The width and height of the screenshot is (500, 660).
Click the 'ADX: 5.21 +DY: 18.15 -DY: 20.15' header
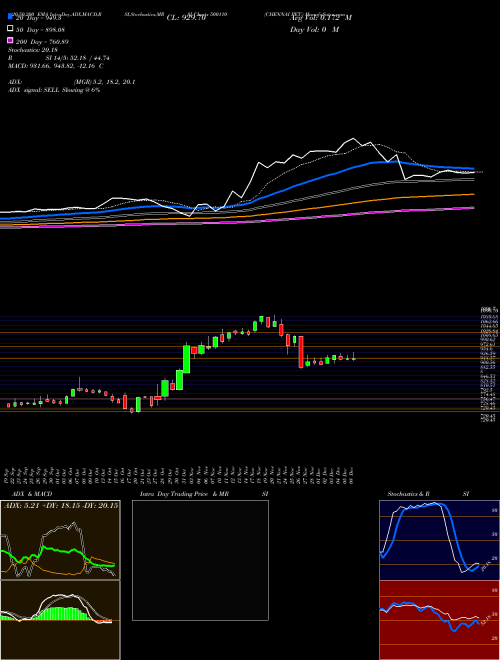[x=61, y=506]
